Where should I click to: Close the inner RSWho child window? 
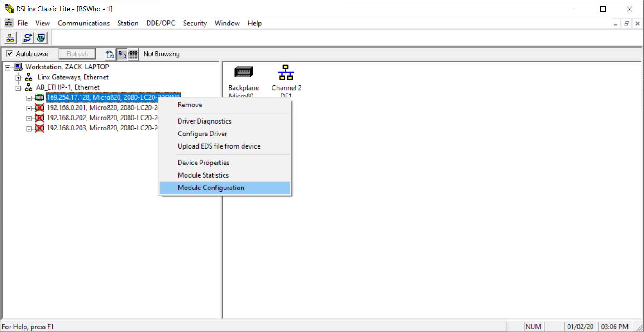(x=638, y=24)
